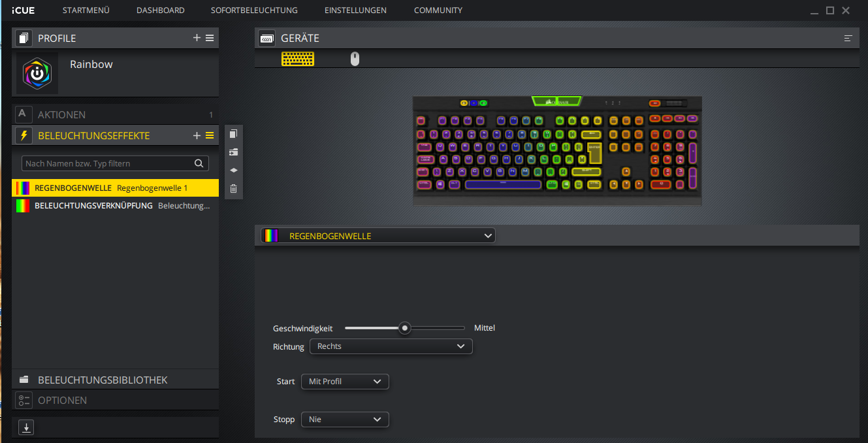Select the Rainbow profile thumbnail
This screenshot has height=443, width=868.
[x=37, y=73]
